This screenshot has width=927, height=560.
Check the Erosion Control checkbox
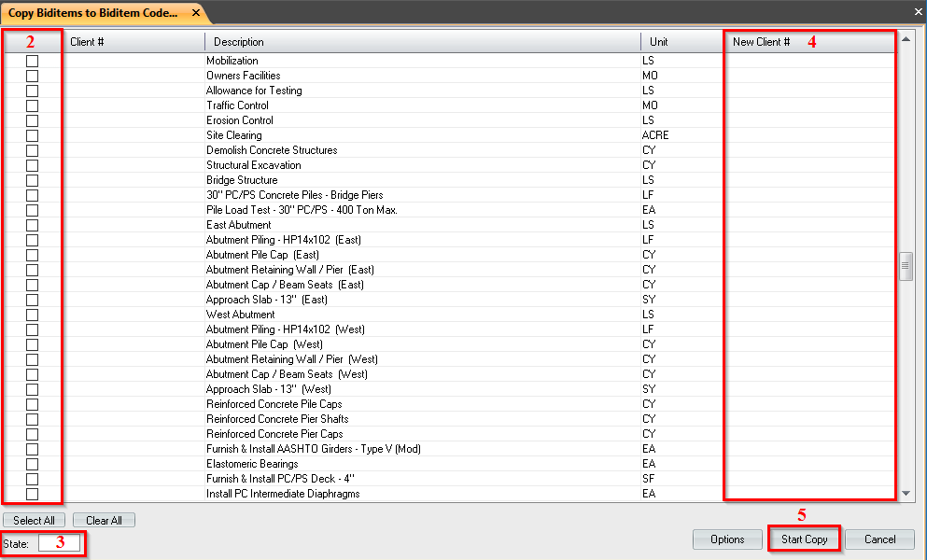coord(32,120)
